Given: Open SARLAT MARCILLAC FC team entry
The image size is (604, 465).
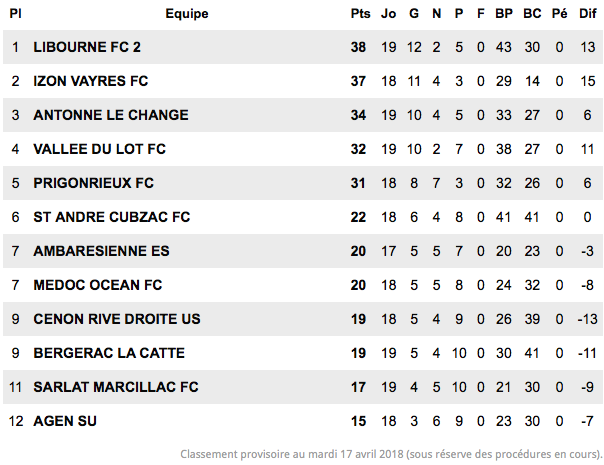Looking at the screenshot, I should pos(116,387).
